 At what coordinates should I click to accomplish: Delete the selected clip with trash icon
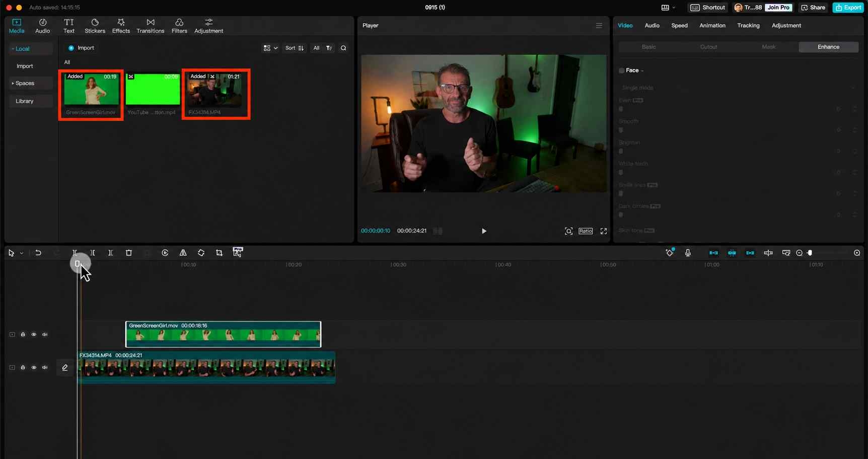point(129,253)
